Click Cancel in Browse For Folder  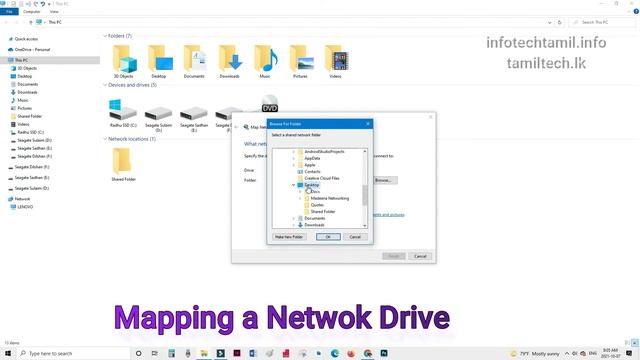click(x=355, y=237)
